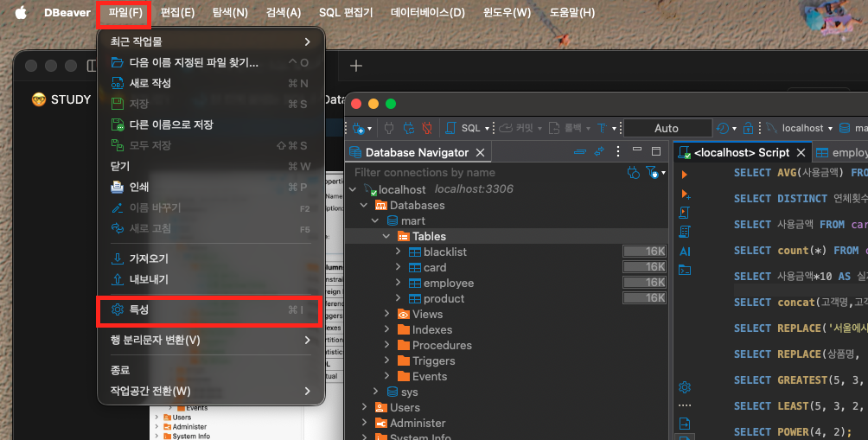868x440 pixels.
Task: Select the Indexes folder
Action: pyautogui.click(x=431, y=330)
